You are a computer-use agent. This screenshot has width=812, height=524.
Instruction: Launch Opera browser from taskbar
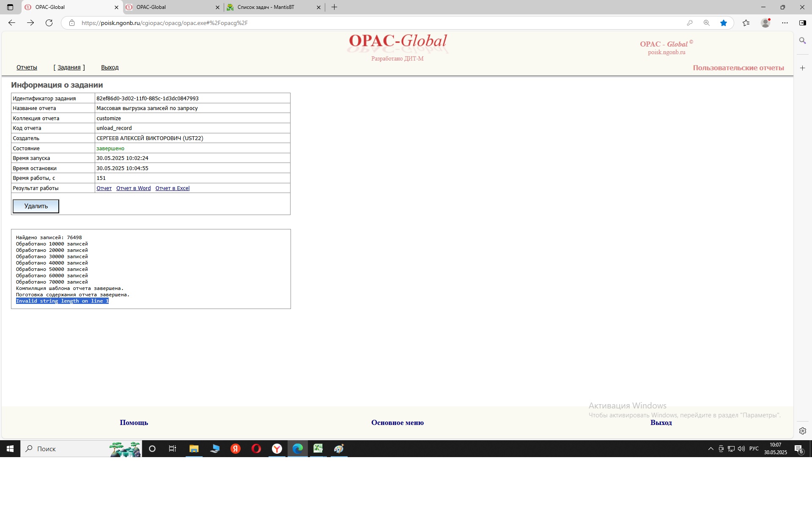point(256,449)
